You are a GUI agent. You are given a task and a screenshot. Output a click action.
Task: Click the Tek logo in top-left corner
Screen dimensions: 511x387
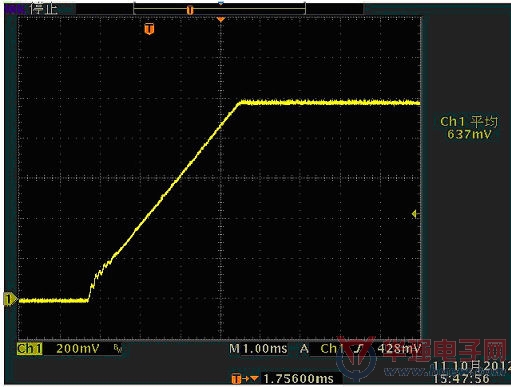click(x=14, y=9)
